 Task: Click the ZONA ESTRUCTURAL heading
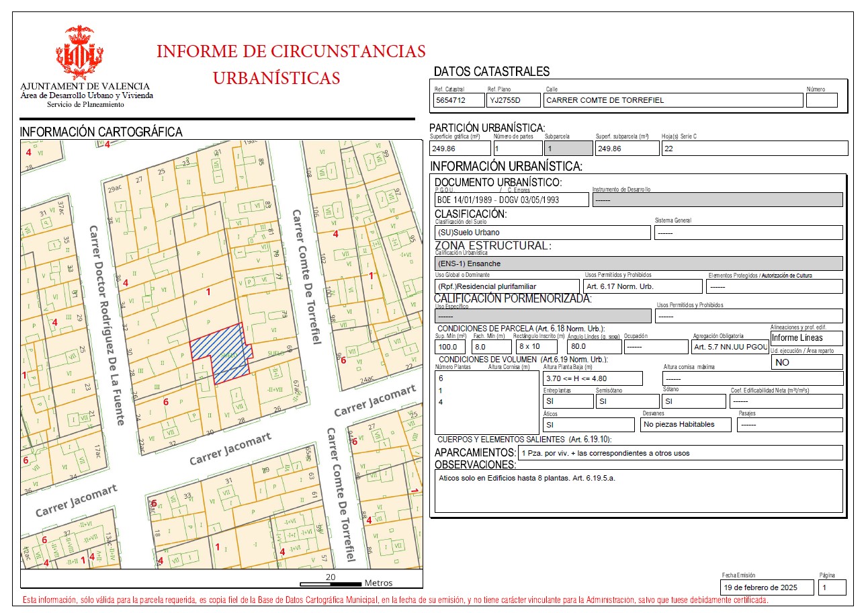tap(492, 245)
